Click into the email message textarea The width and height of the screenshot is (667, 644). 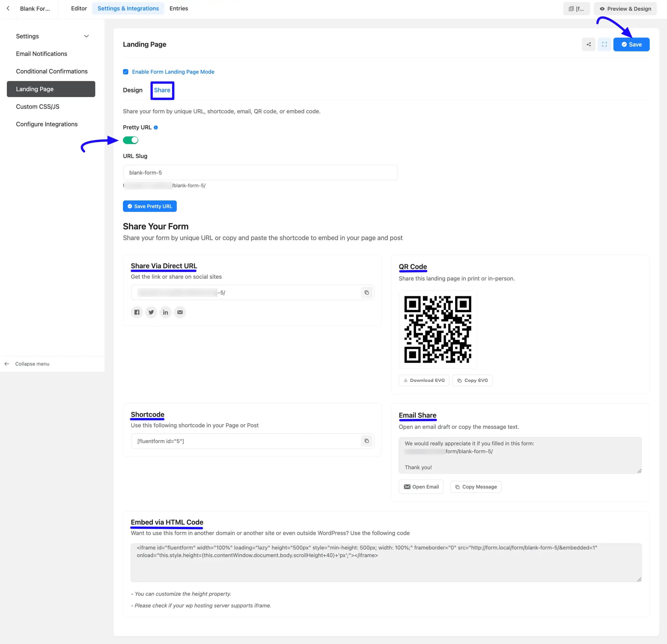pos(520,455)
